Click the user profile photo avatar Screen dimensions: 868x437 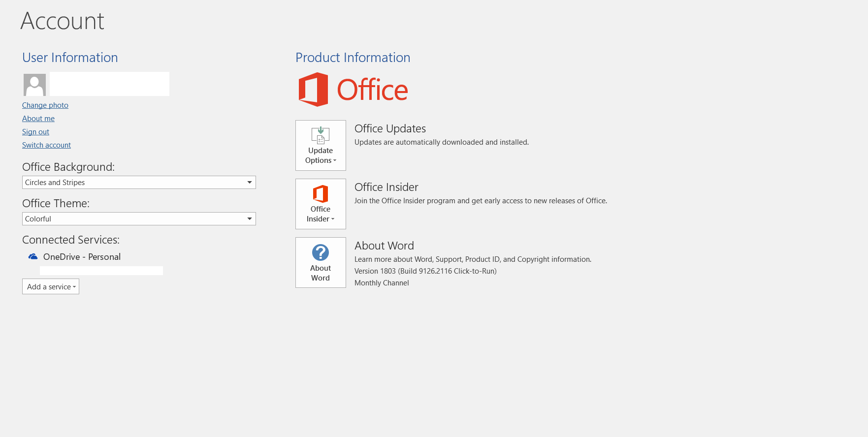(34, 85)
